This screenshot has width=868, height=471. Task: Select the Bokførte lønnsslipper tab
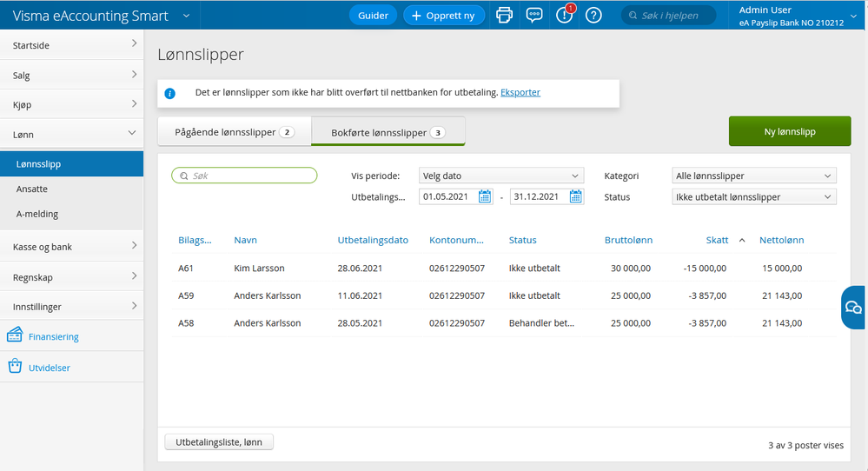[388, 132]
